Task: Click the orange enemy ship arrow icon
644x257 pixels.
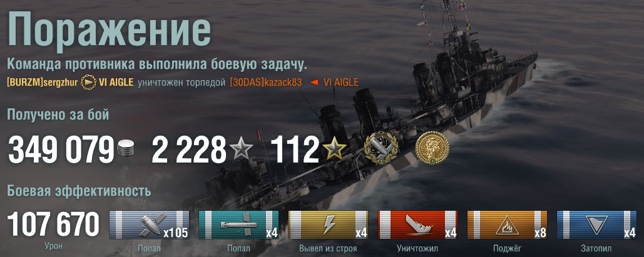Action: point(314,83)
